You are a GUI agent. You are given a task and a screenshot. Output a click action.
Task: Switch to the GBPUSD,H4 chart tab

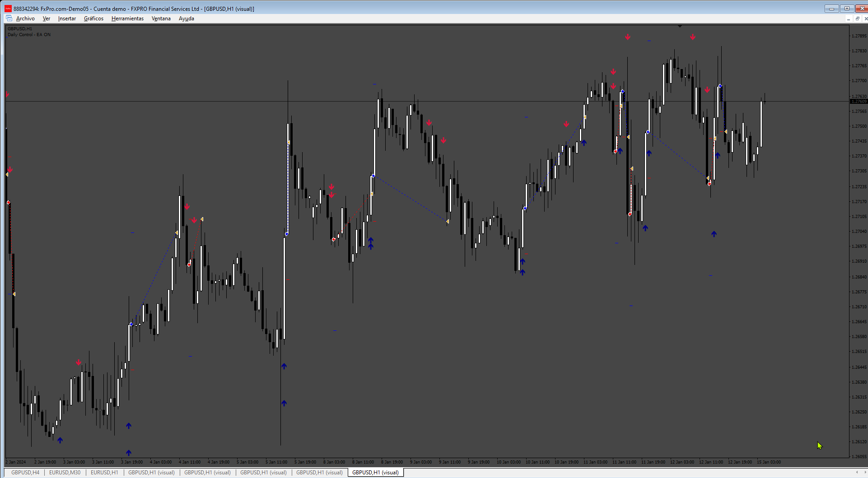pyautogui.click(x=25, y=473)
